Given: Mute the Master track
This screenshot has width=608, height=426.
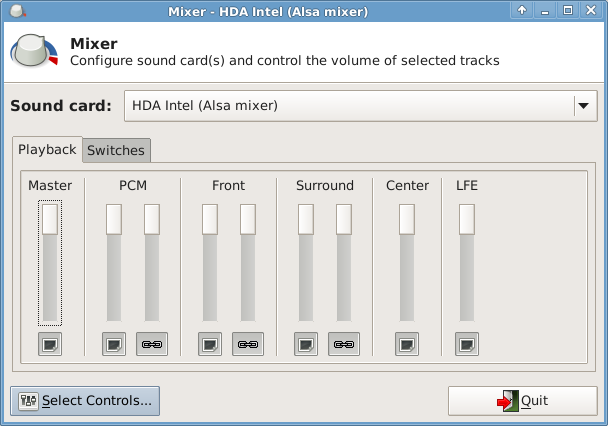Looking at the screenshot, I should (x=50, y=345).
